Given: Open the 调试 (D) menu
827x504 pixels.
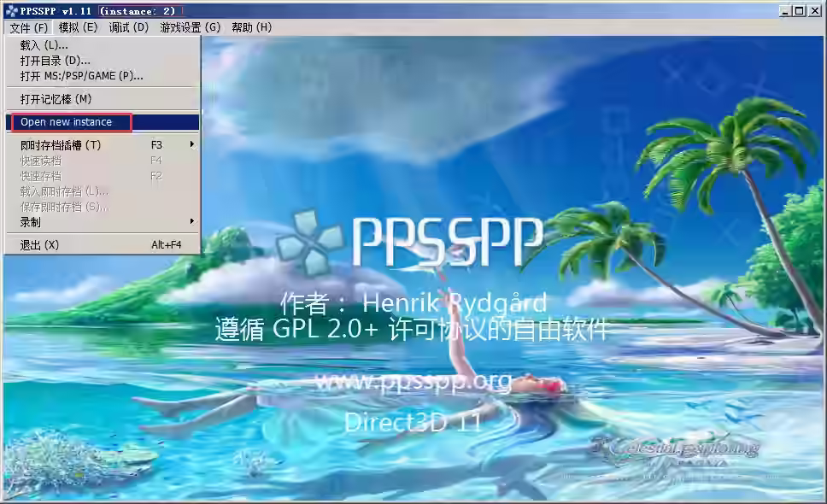Looking at the screenshot, I should click(129, 27).
